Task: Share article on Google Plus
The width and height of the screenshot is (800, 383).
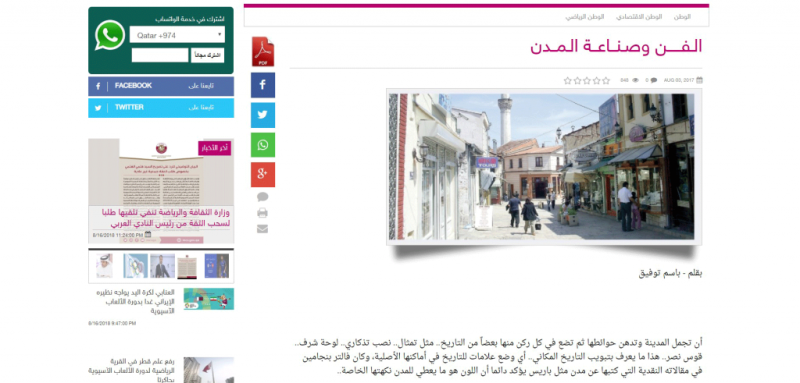Action: tap(263, 174)
